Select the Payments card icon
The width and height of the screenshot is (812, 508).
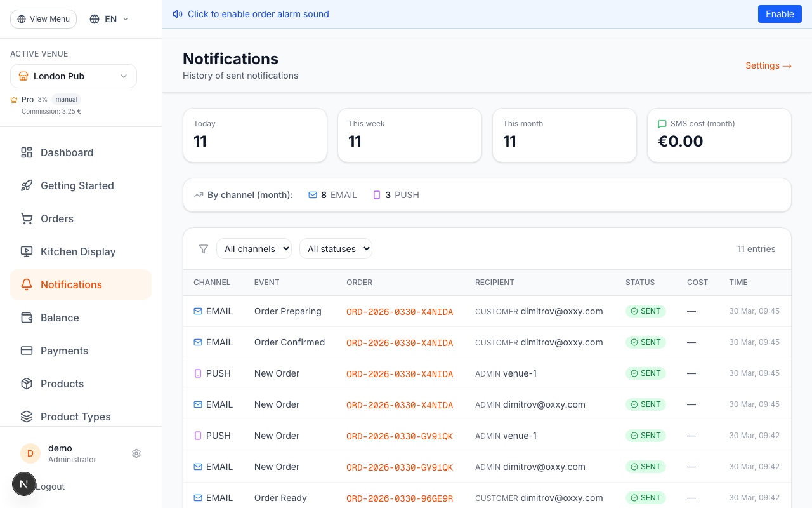tap(26, 351)
